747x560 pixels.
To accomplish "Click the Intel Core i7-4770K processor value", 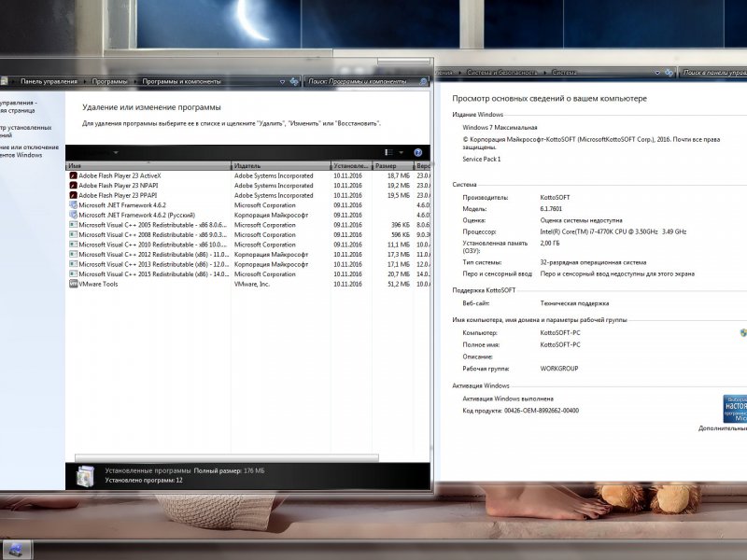I will coord(613,231).
